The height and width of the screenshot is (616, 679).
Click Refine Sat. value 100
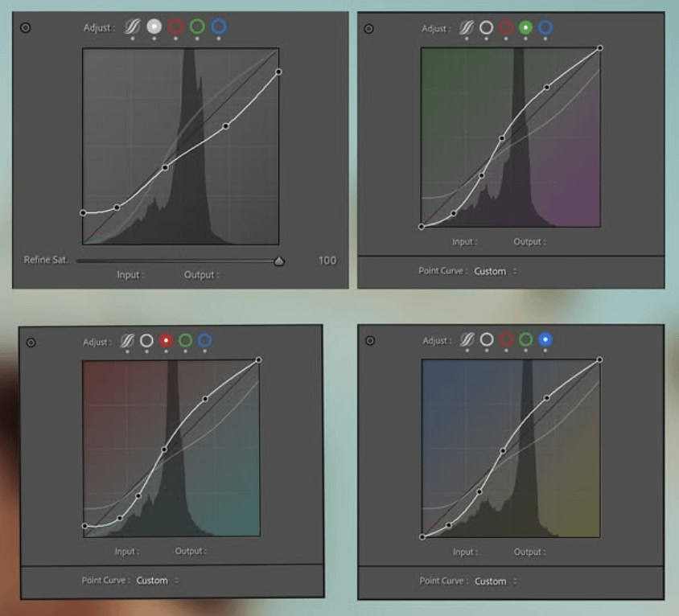point(327,261)
